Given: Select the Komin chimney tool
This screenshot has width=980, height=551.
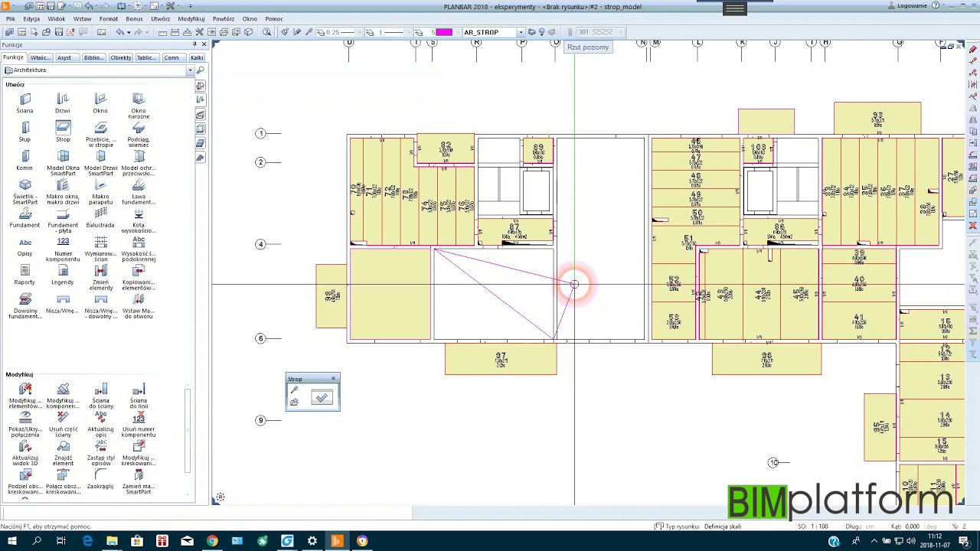Looking at the screenshot, I should point(25,161).
